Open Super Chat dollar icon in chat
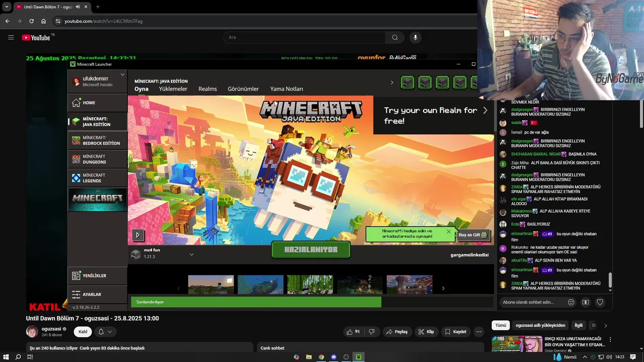Image resolution: width=644 pixels, height=362 pixels. (x=585, y=302)
